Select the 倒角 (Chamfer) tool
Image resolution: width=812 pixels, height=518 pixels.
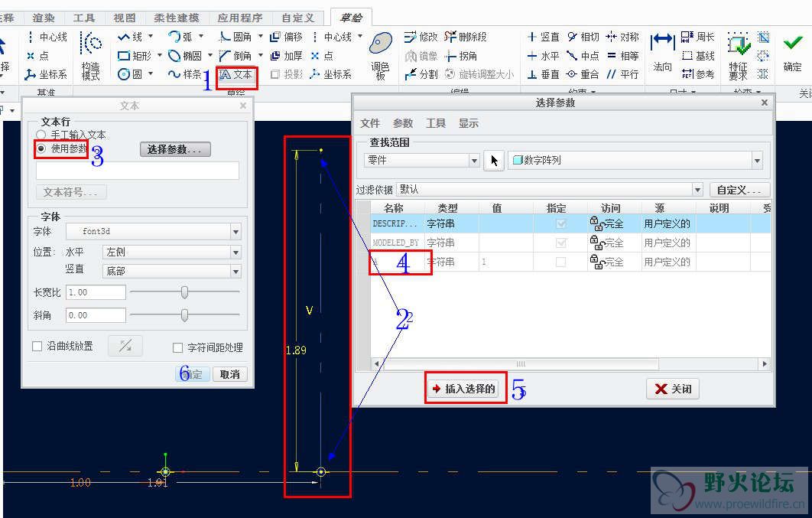coord(235,55)
